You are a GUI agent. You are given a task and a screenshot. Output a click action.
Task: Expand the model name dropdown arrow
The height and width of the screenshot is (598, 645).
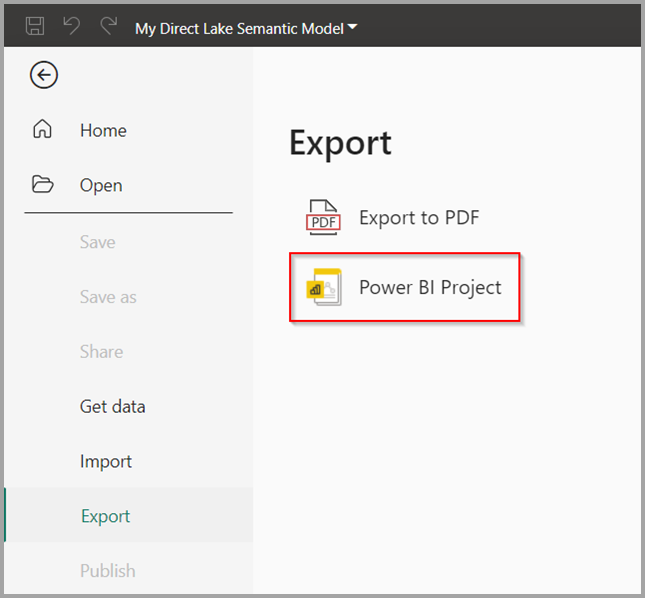coord(353,27)
